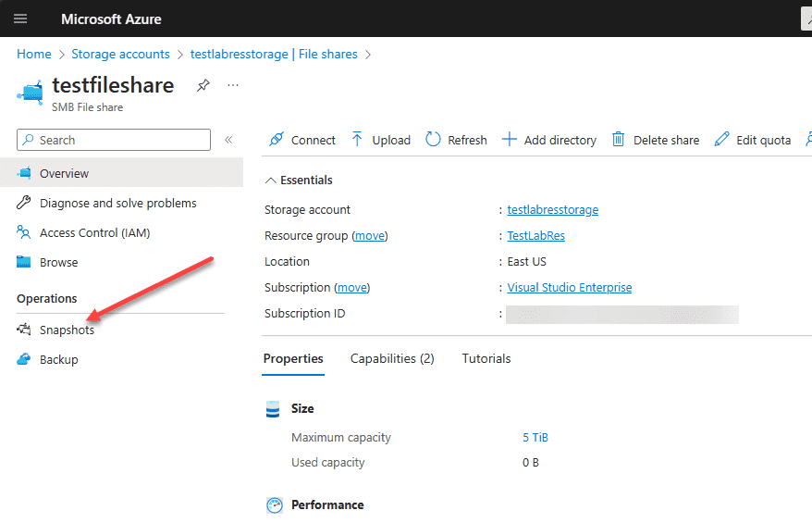
Task: Click the Refresh circular arrow icon
Action: [x=433, y=139]
